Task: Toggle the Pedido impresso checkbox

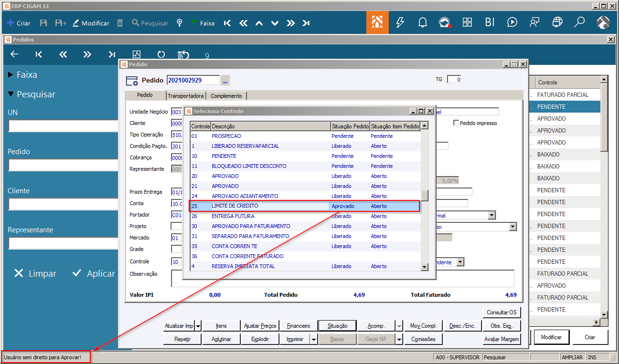Action: tap(456, 123)
